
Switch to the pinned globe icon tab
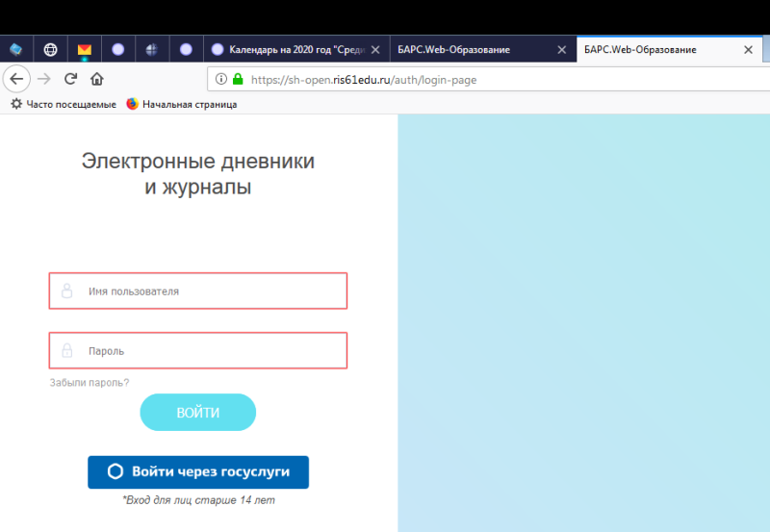point(50,49)
